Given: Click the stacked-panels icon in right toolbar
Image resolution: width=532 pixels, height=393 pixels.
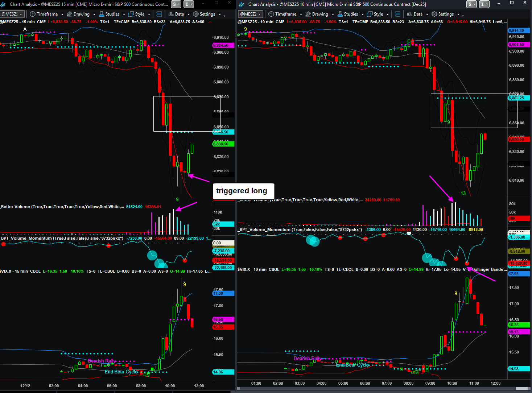Looking at the screenshot, I should [x=397, y=14].
